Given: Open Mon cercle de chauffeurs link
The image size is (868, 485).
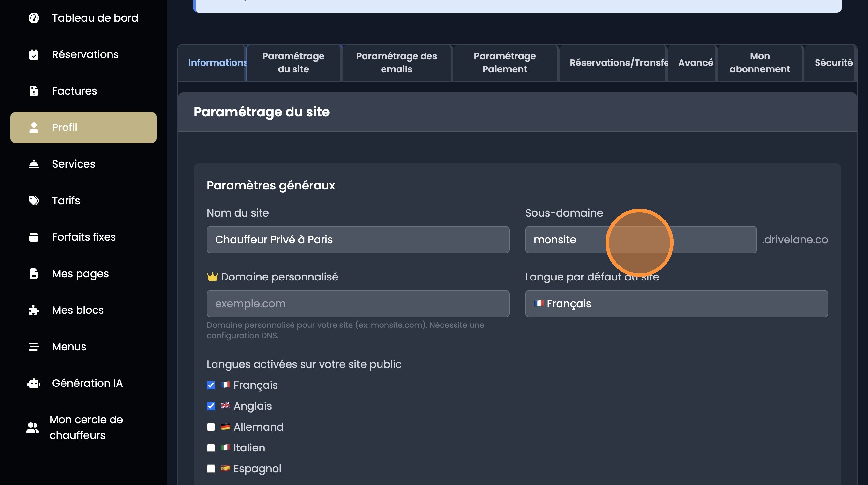Looking at the screenshot, I should (x=86, y=427).
